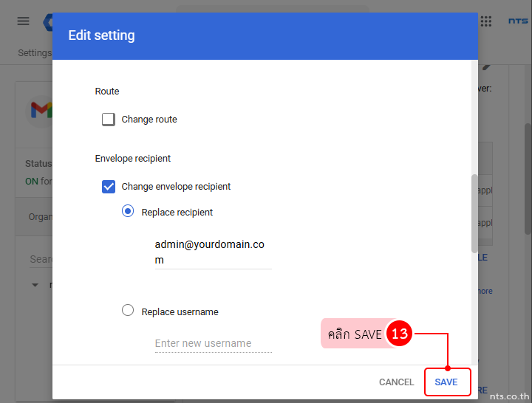Screen dimensions: 532x403
Task: Uncheck Change envelope recipient
Action: [x=109, y=187]
